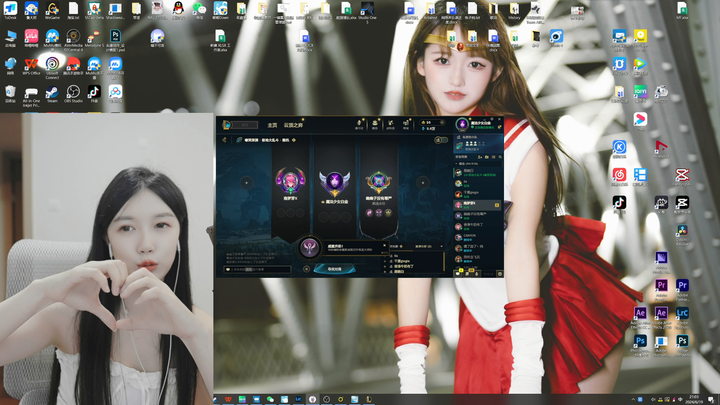Open the Douyin desktop icon beside OBS Studio

(x=94, y=93)
